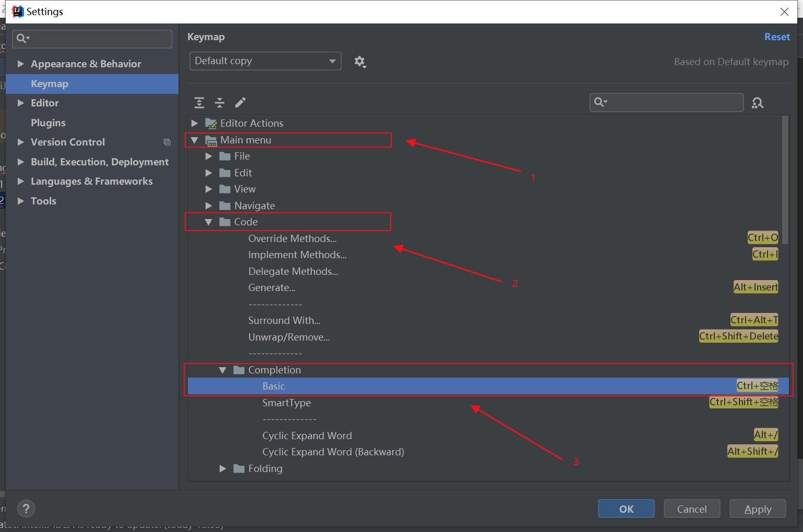Click the IntelliJ logo in title bar
Screen dimensions: 803x532
point(18,11)
